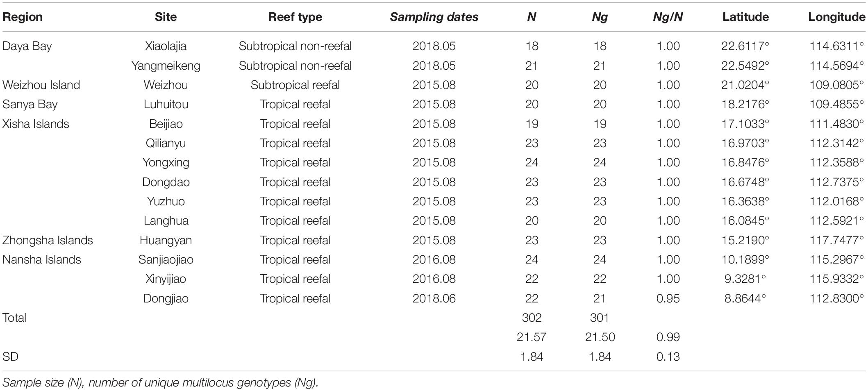Image resolution: width=868 pixels, height=391 pixels.
Task: Select the Sampling dates header
Action: (434, 17)
